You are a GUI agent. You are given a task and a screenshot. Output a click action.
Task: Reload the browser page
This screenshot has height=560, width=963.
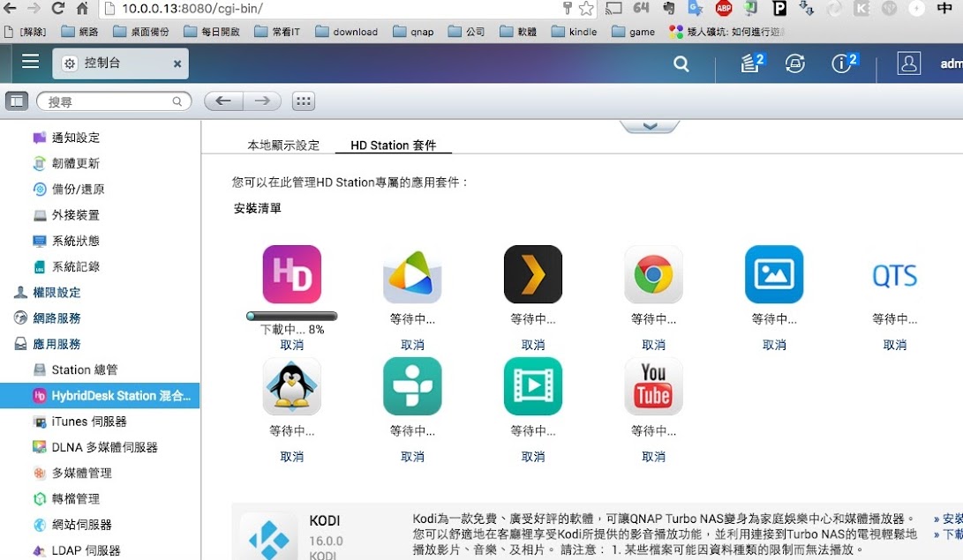(57, 8)
